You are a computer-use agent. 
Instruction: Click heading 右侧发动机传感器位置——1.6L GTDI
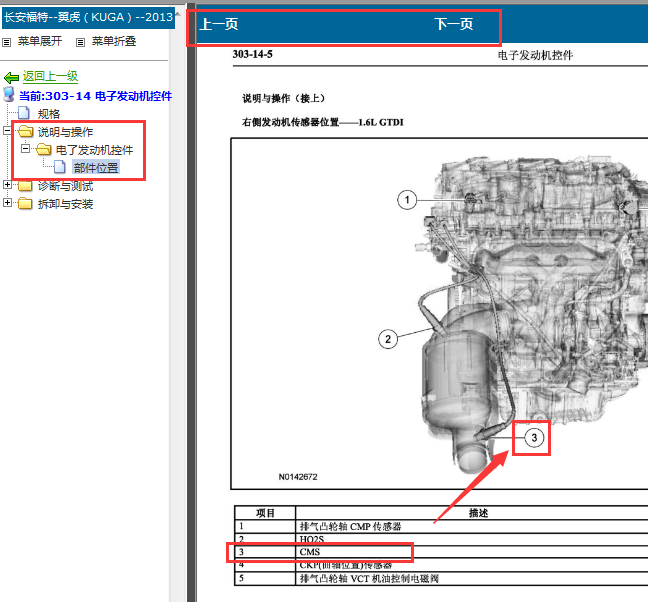[323, 122]
